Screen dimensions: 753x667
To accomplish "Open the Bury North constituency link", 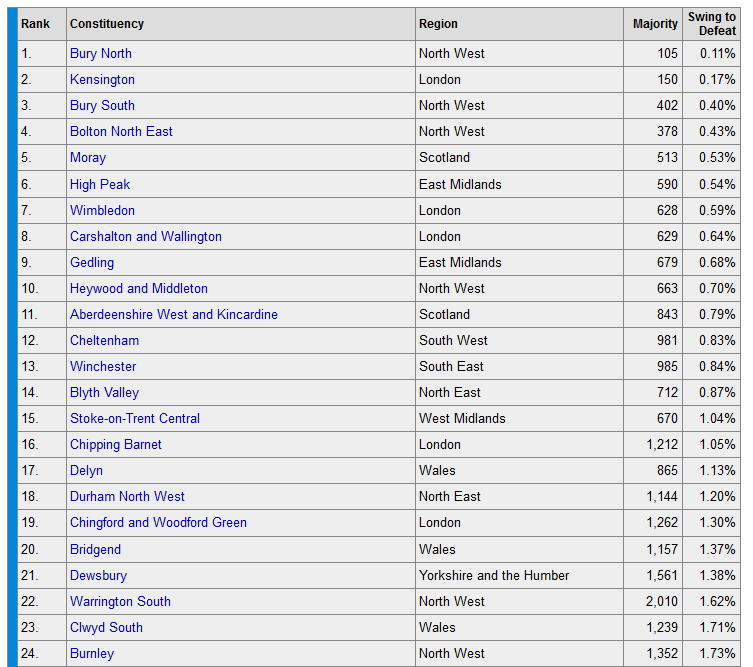I will pos(101,53).
